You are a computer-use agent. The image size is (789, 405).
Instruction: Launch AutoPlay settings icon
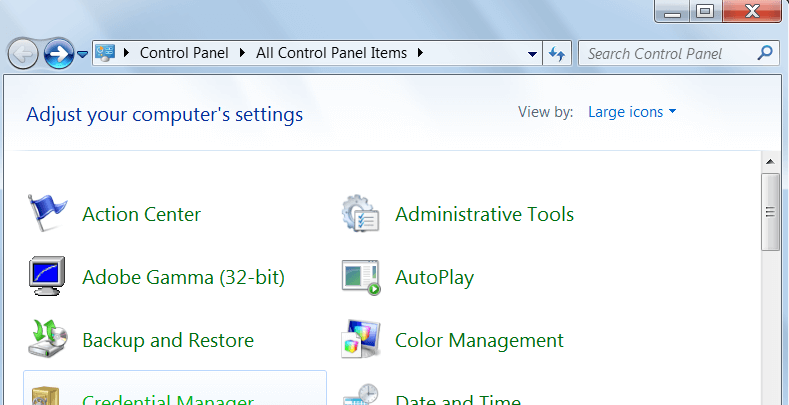[360, 277]
